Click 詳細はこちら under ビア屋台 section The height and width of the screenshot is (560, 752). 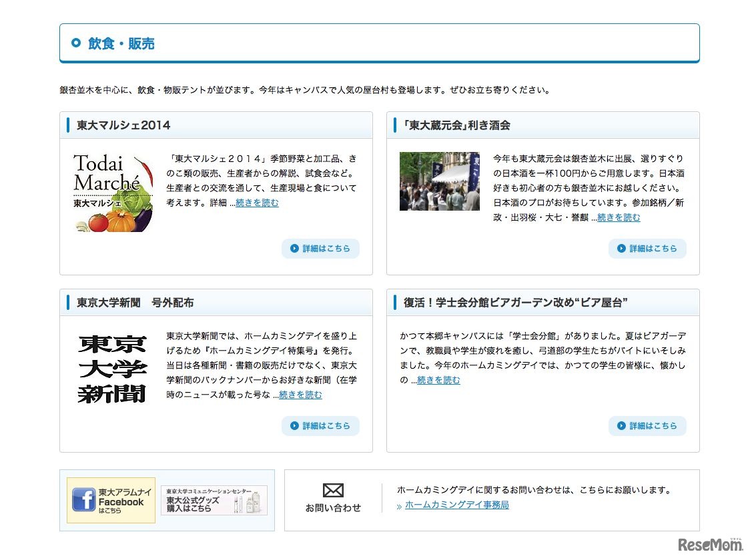coord(647,426)
